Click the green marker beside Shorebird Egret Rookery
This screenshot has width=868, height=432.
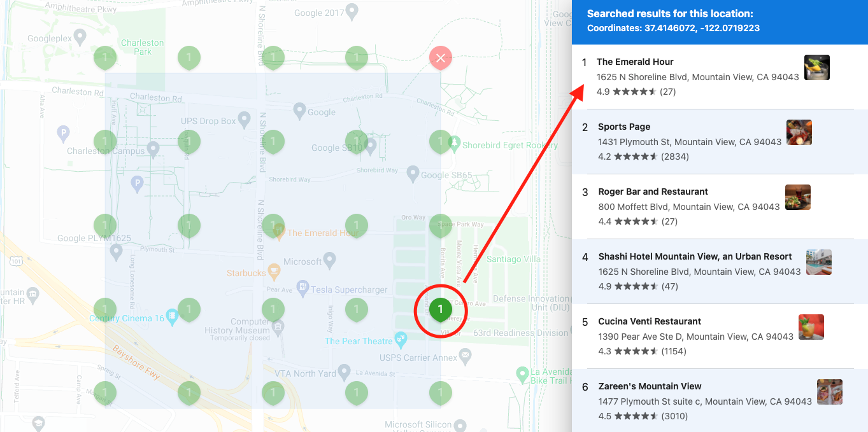click(x=440, y=141)
